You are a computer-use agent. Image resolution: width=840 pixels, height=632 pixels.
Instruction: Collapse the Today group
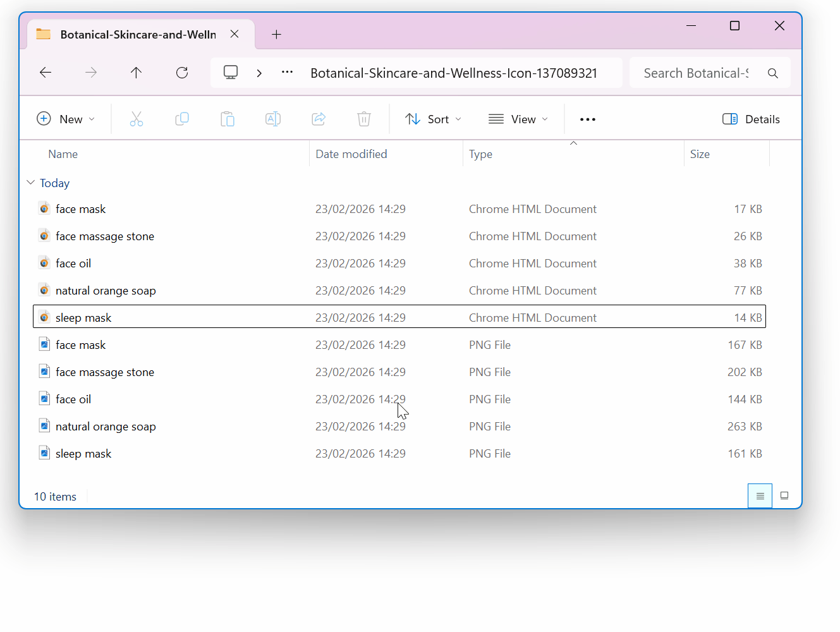coord(31,183)
